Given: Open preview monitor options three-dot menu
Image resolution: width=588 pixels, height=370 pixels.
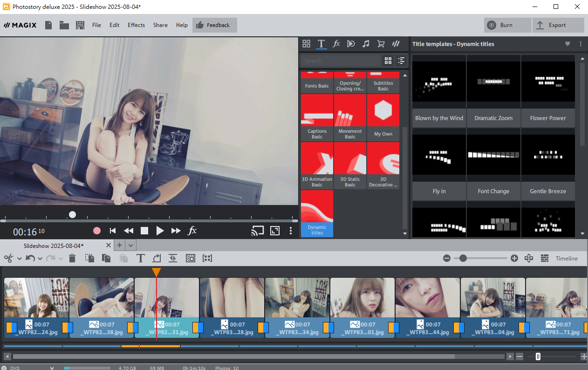Looking at the screenshot, I should tap(291, 231).
